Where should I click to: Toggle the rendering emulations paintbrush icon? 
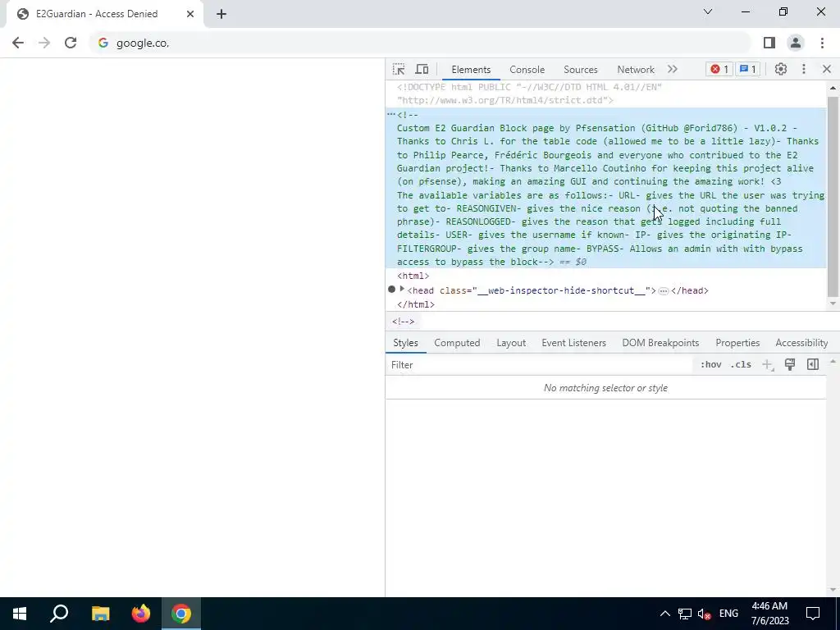coord(790,364)
